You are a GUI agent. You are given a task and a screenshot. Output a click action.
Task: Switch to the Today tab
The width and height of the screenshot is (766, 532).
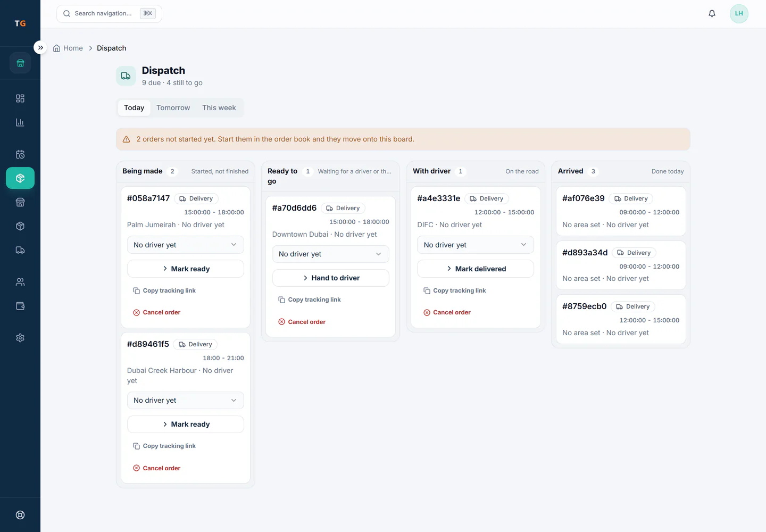click(x=134, y=107)
